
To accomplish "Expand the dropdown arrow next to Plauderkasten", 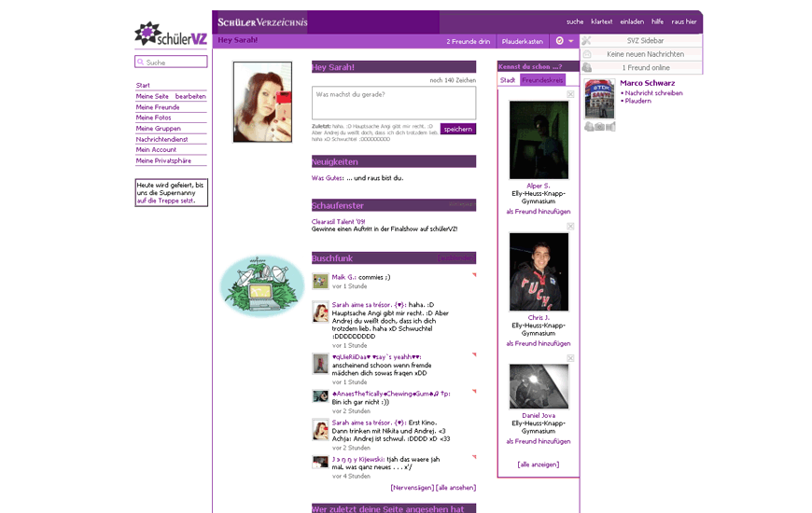I will pyautogui.click(x=570, y=41).
